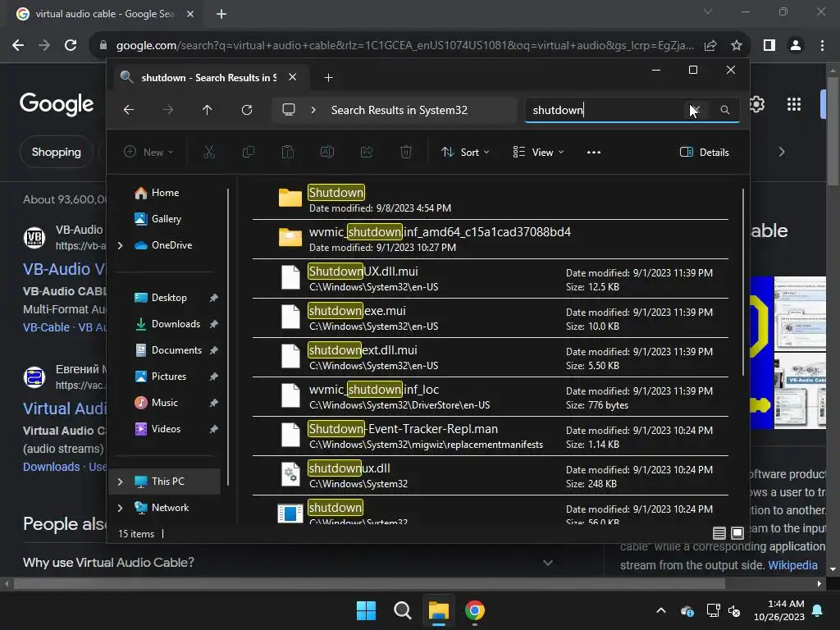Click the Delete trash icon in toolbar
This screenshot has height=630, width=840.
(406, 152)
